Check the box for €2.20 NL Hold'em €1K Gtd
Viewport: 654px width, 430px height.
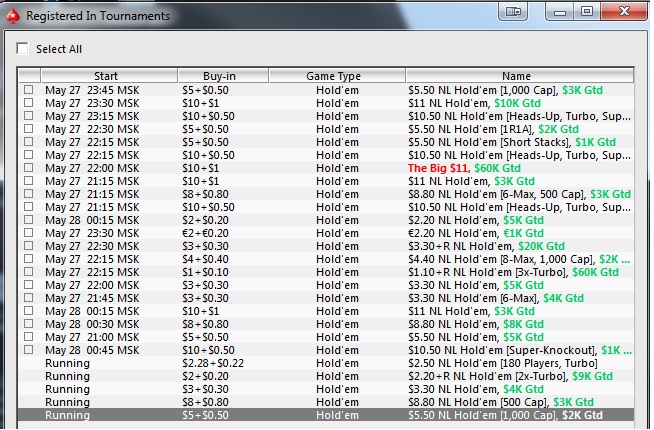coord(28,233)
